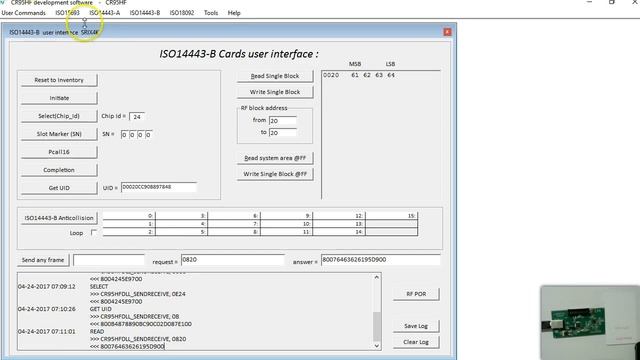Click the log scrollbar thumb
The width and height of the screenshot is (640, 360).
377,327
